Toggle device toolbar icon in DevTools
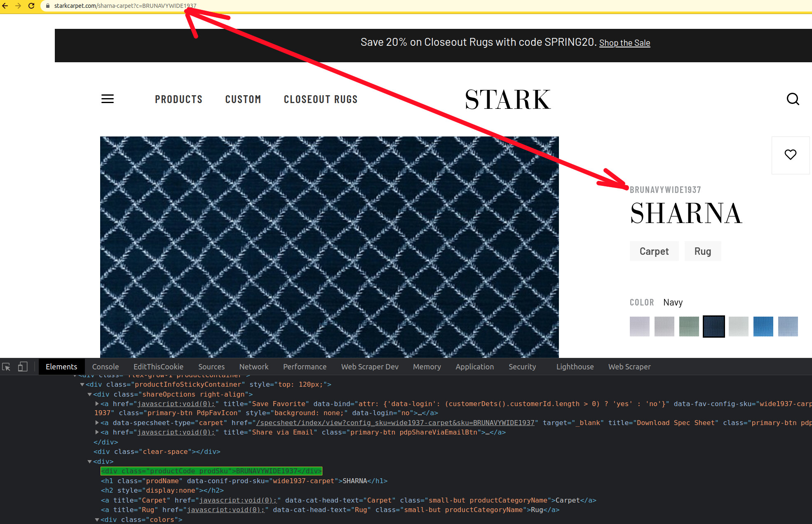Viewport: 812px width, 524px height. click(x=23, y=367)
